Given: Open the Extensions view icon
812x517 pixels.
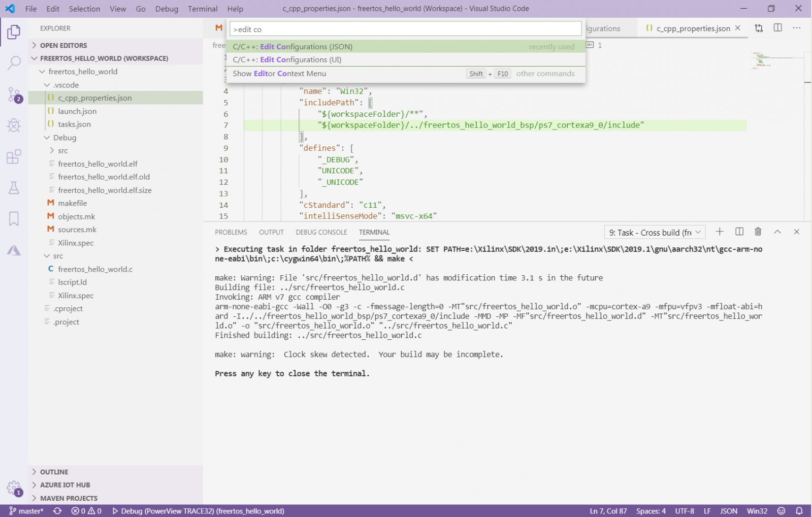Looking at the screenshot, I should [14, 156].
